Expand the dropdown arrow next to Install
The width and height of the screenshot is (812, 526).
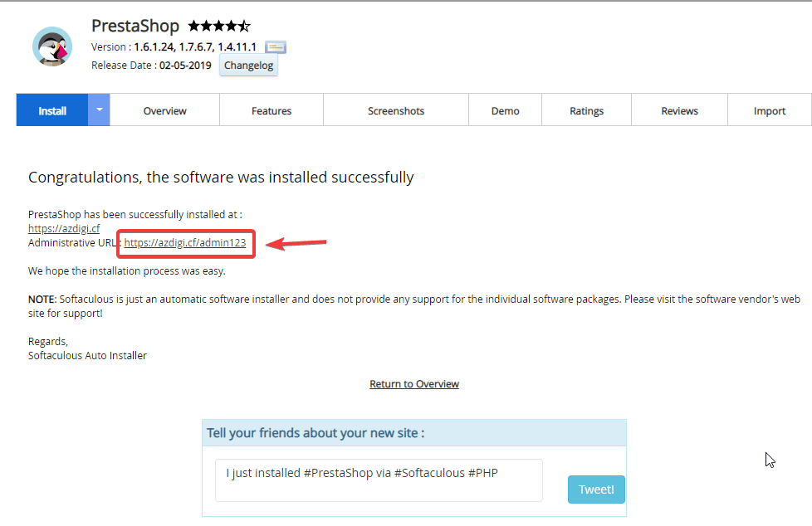coord(99,110)
